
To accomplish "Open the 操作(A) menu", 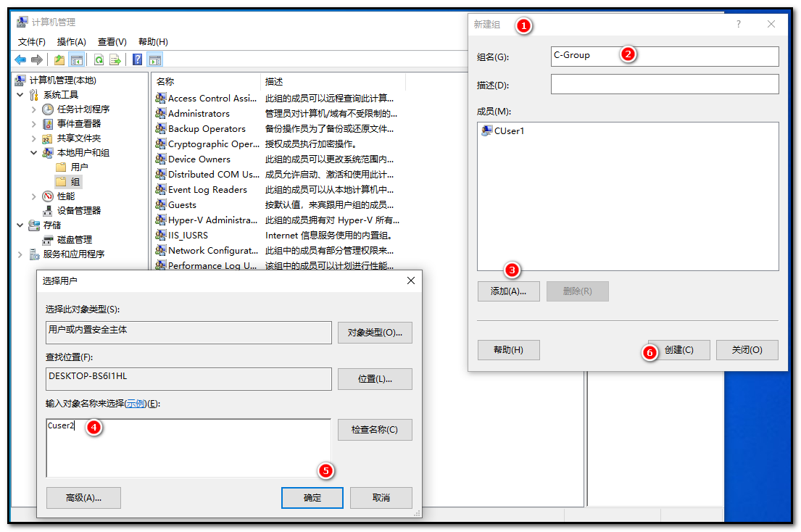I will click(x=71, y=42).
